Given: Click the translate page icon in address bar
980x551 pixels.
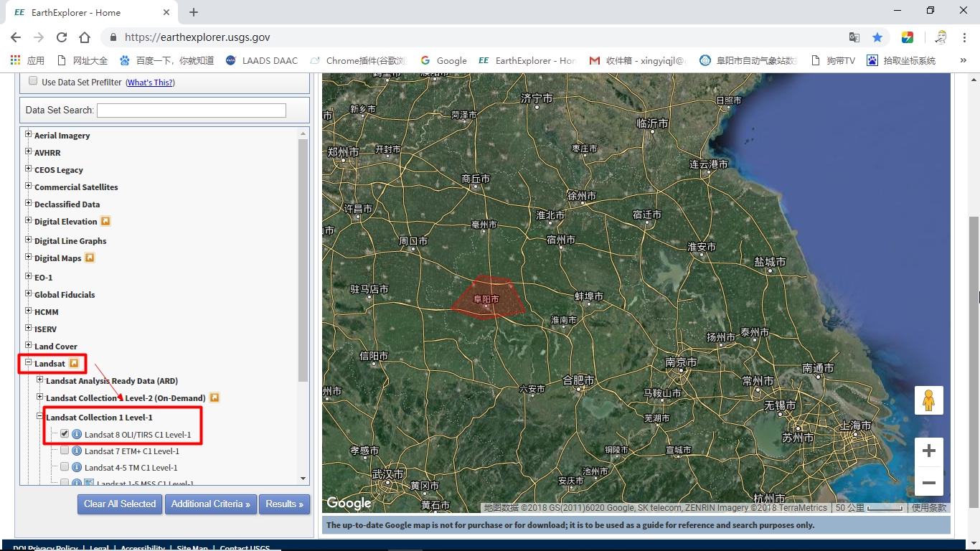Looking at the screenshot, I should click(854, 37).
